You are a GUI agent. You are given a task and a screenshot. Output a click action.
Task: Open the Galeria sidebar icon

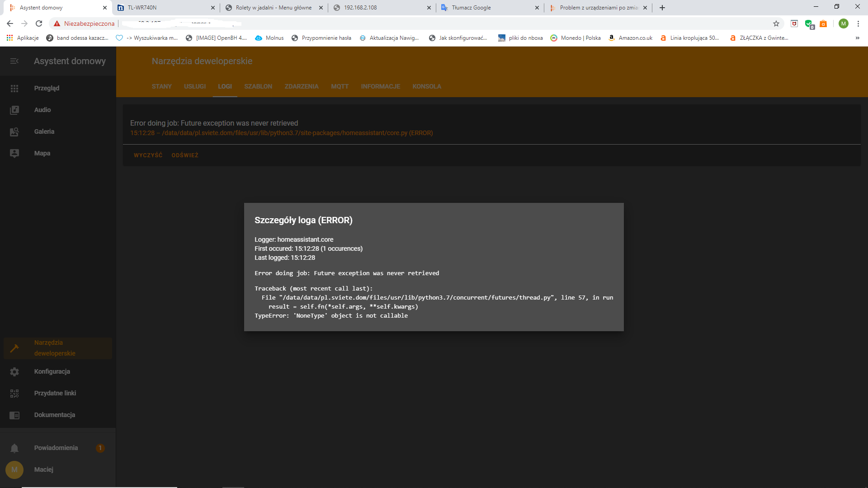tap(14, 131)
